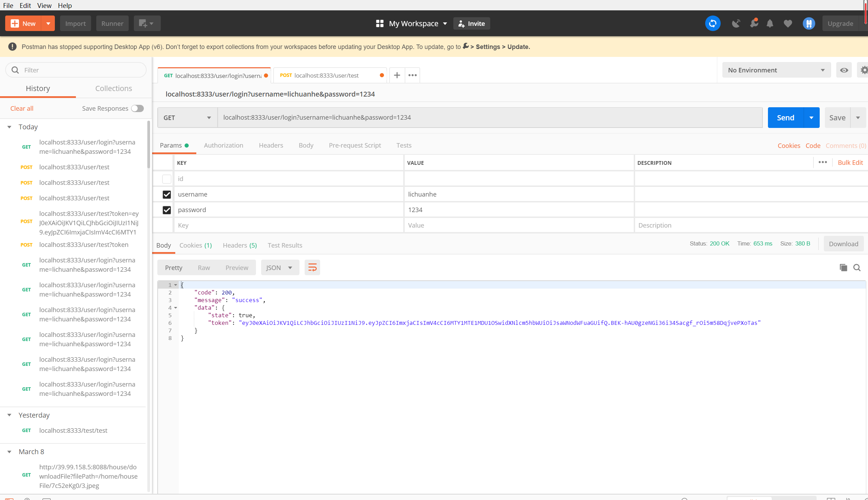Uncheck the username parameter checkbox
Screen dimensions: 868x500
[x=167, y=194]
